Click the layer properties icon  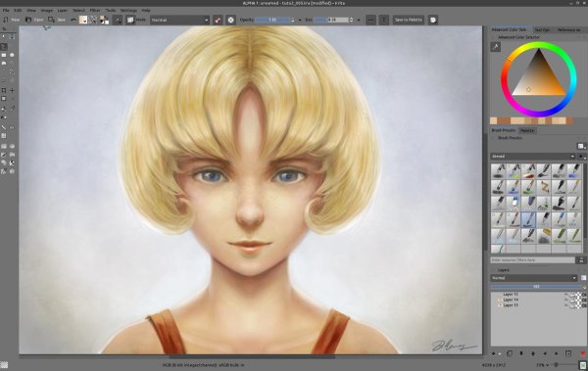[568, 353]
